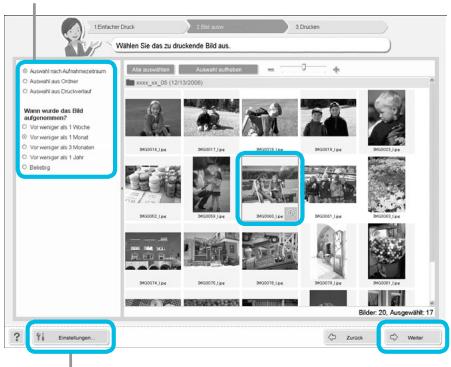Click 'Alle auswählen' button
This screenshot has width=451, height=367.
[x=151, y=69]
